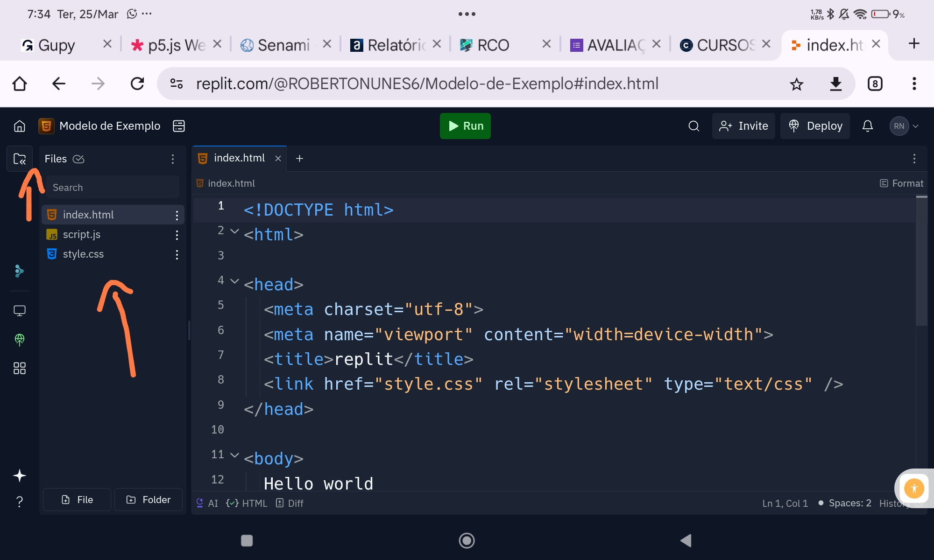934x560 pixels.
Task: Open the Agent tool in left sidebar
Action: click(x=19, y=271)
